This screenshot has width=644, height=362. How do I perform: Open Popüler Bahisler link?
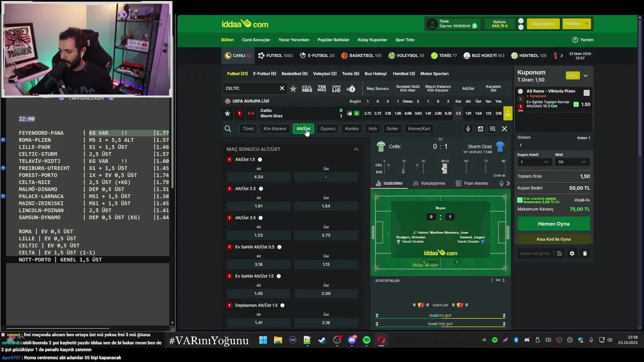click(x=333, y=40)
